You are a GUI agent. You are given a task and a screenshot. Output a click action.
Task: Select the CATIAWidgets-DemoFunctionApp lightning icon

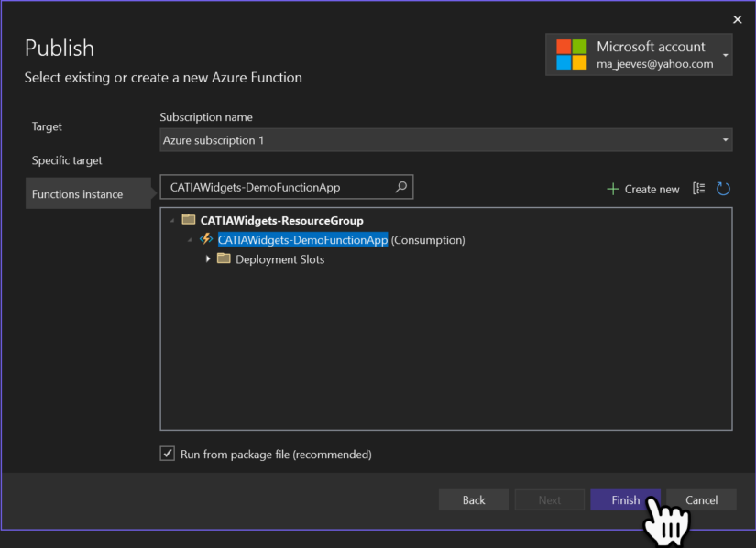pyautogui.click(x=204, y=239)
